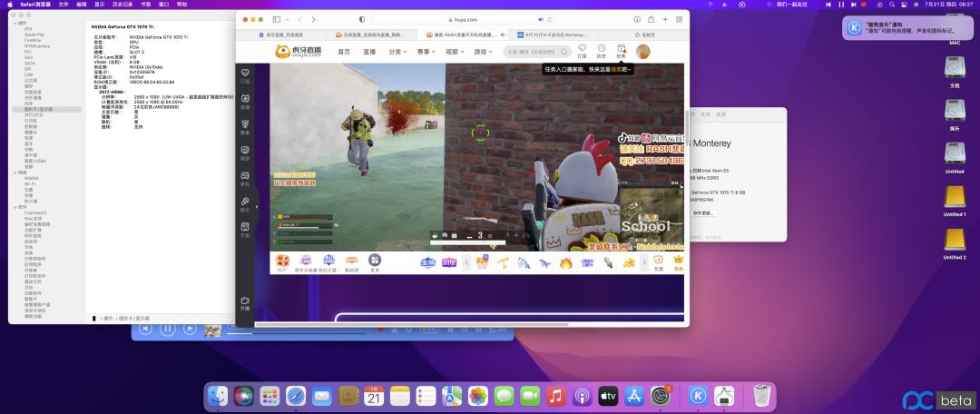Screen dimensions: 980x414
Task: Open sidebar tab group dropdown arrow
Action: point(286,19)
